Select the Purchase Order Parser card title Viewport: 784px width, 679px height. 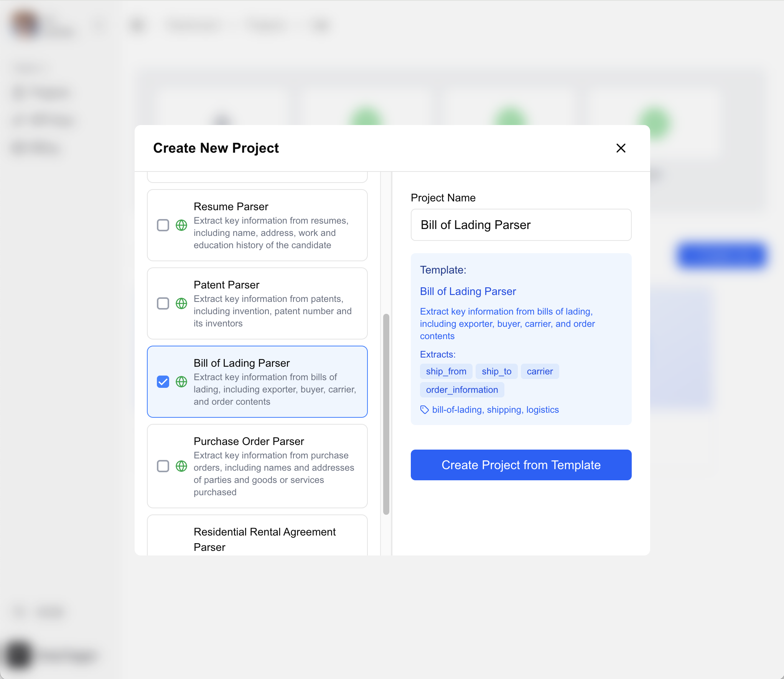click(x=249, y=441)
